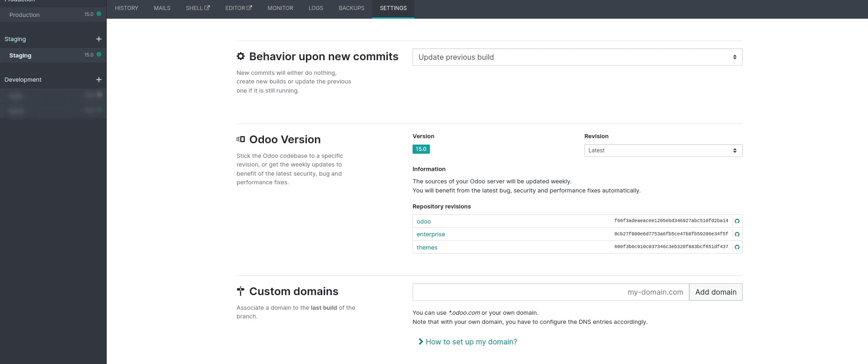Focus the custom domain input field
The width and height of the screenshot is (868, 364).
(x=550, y=292)
